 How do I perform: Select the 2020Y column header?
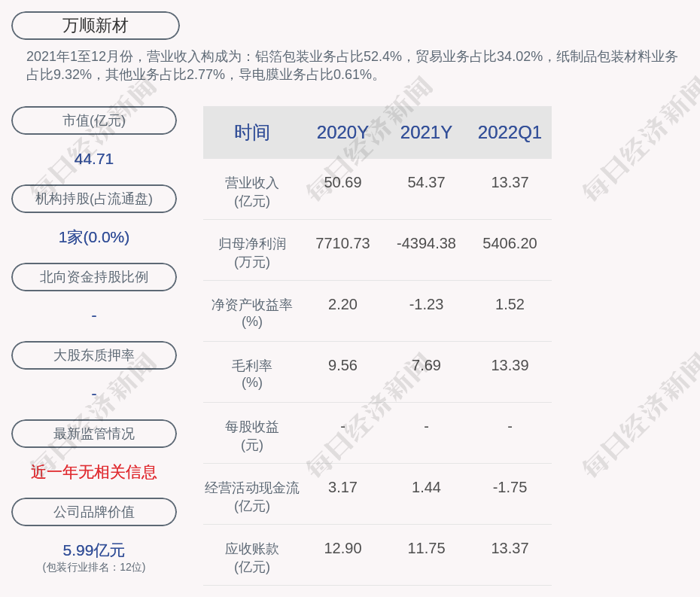[342, 132]
